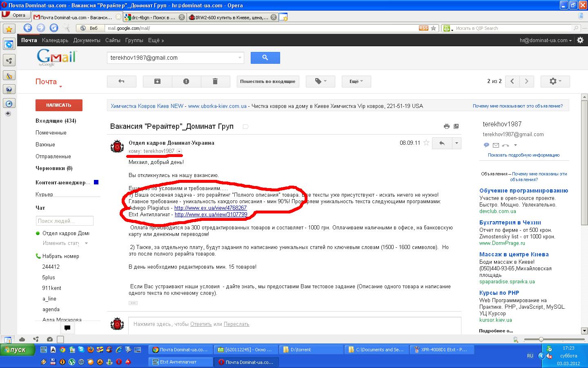Start a chat with terekhov1987
The width and height of the screenshot is (588, 368).
pos(486,145)
